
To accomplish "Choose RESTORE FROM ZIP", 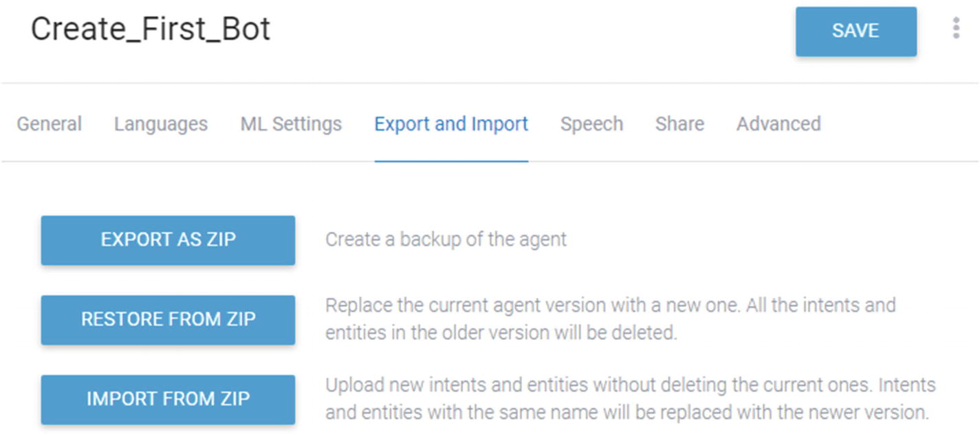I will tap(168, 320).
